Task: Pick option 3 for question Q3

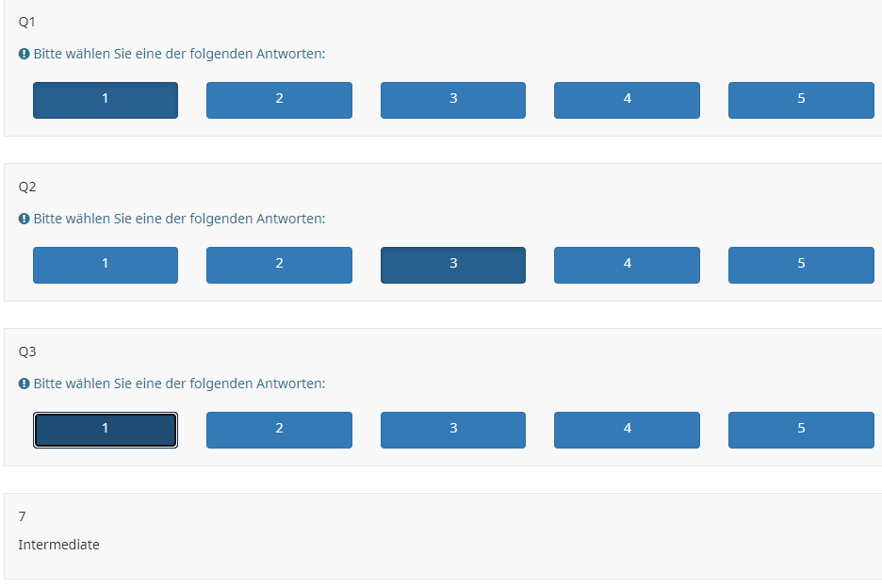Action: (453, 430)
